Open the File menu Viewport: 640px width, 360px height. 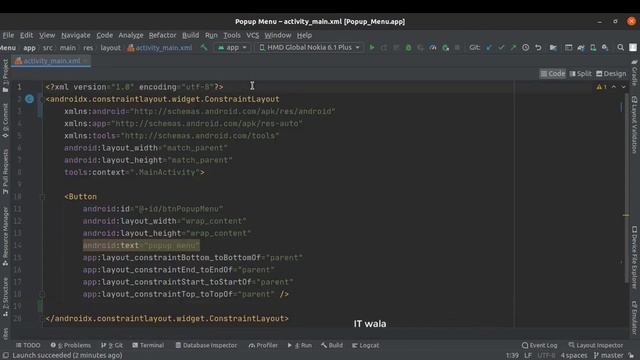[8, 35]
